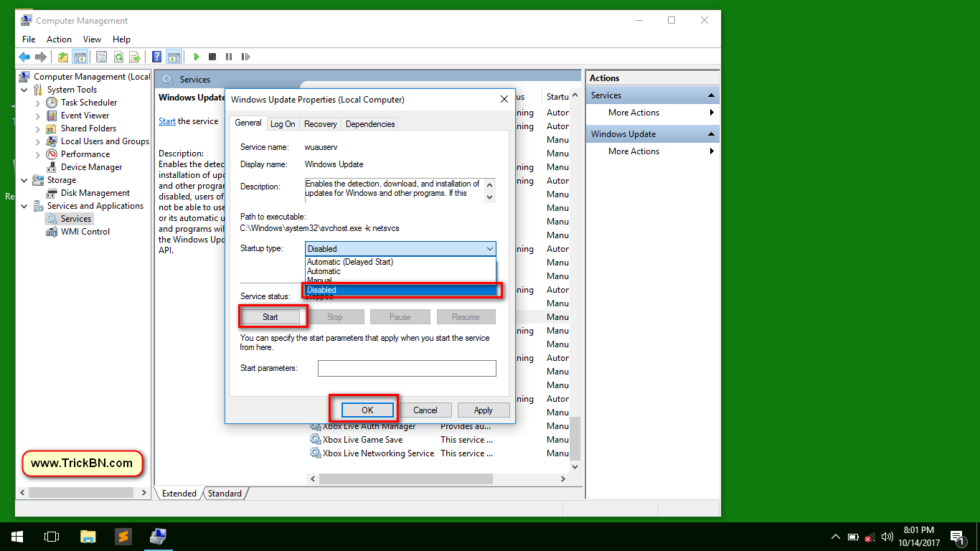This screenshot has height=551, width=980.
Task: Expand the Shared Folders node arrow
Action: click(38, 128)
